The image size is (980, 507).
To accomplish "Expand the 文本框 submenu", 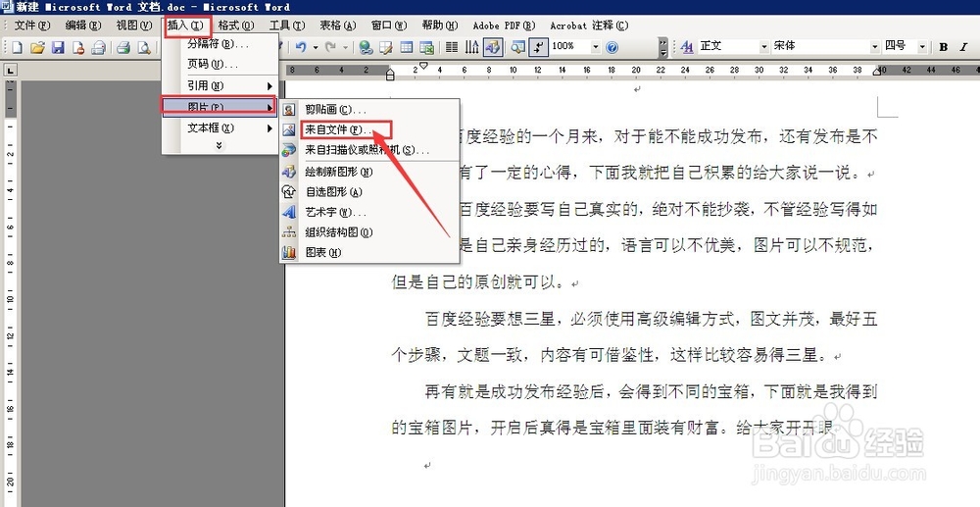I will tap(219, 128).
